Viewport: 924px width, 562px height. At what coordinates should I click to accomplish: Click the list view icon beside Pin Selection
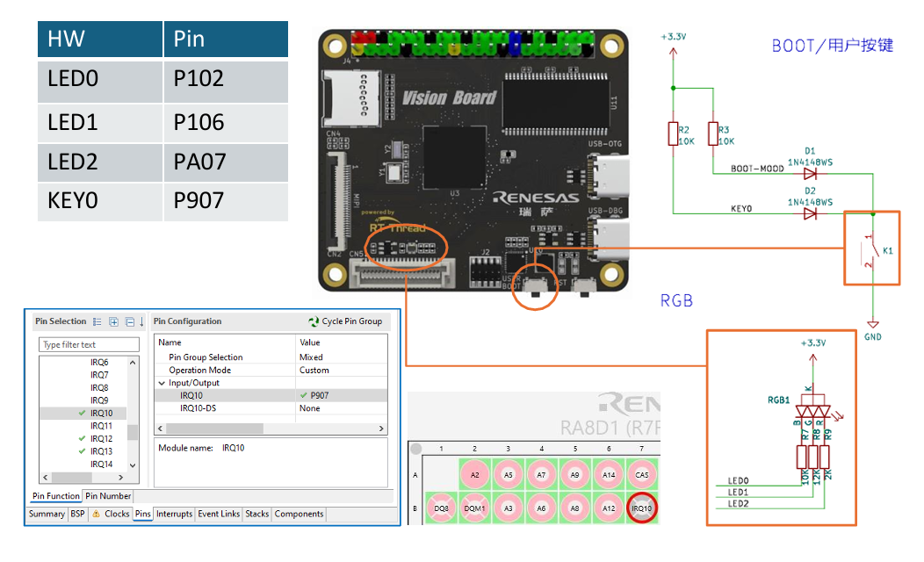pyautogui.click(x=97, y=322)
